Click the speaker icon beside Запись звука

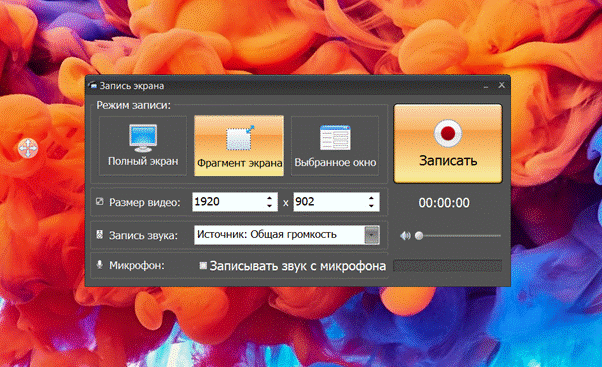click(99, 235)
